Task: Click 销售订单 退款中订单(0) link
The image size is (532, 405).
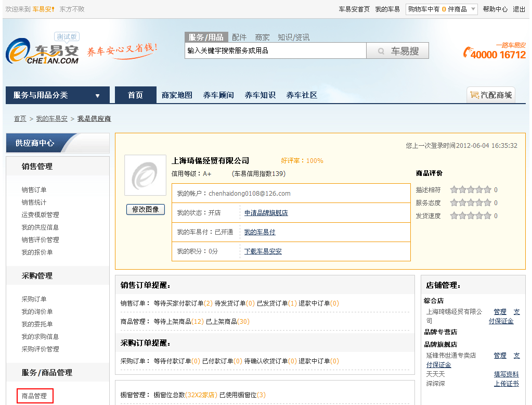Action: [319, 303]
